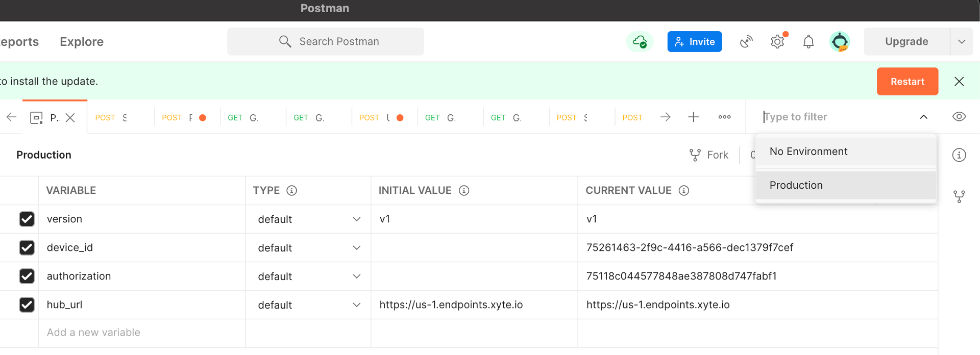Open the unsaved POST U request tab
Viewport: 980px width, 355px height.
(384, 117)
